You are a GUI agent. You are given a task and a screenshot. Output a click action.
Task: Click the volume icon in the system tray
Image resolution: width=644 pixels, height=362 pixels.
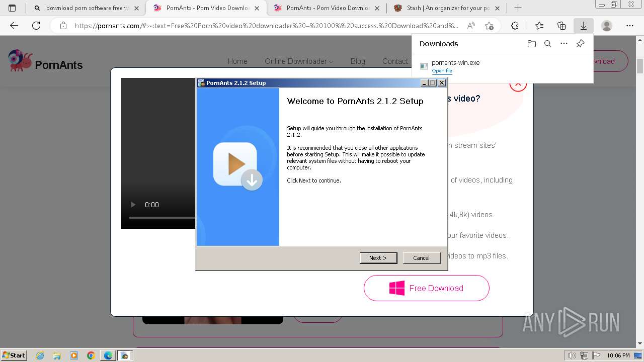(x=572, y=355)
